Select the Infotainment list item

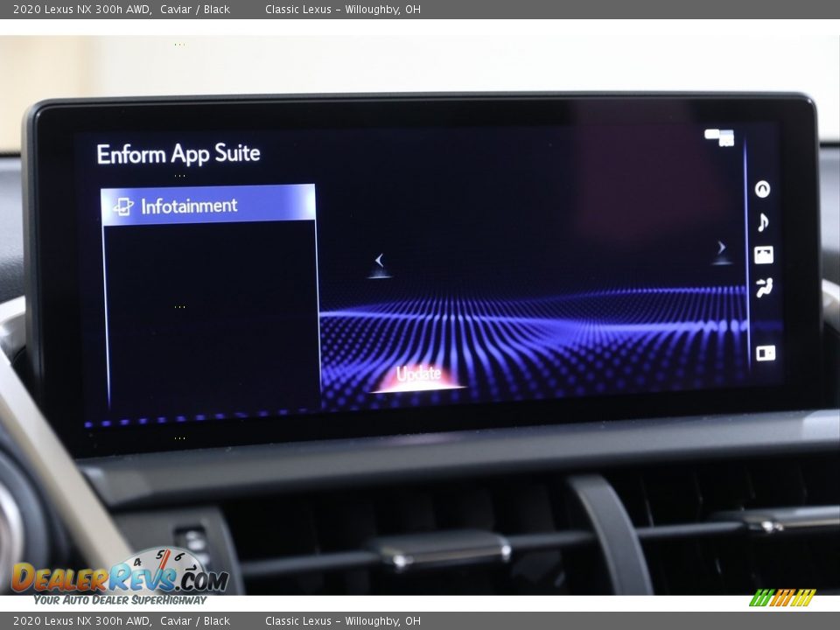(208, 204)
